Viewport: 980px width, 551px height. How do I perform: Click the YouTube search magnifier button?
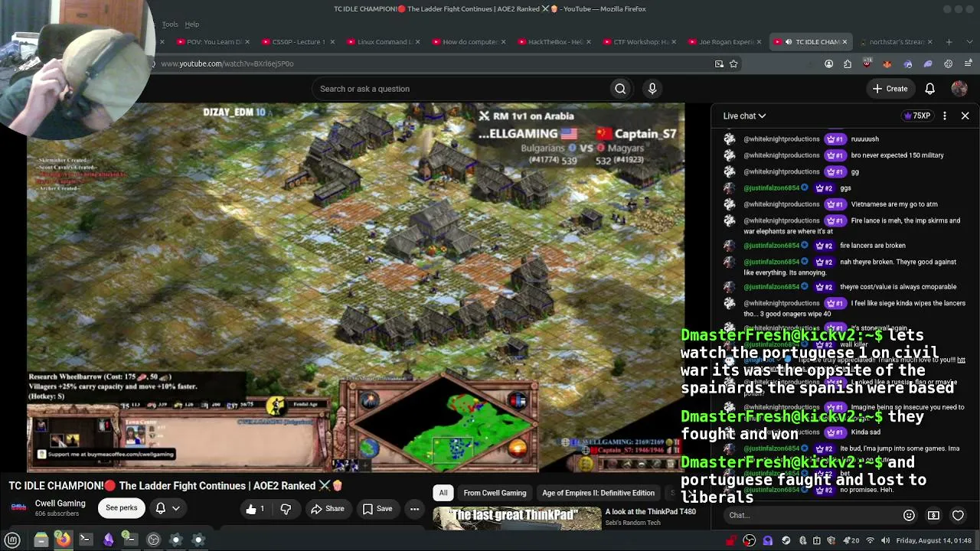click(620, 89)
